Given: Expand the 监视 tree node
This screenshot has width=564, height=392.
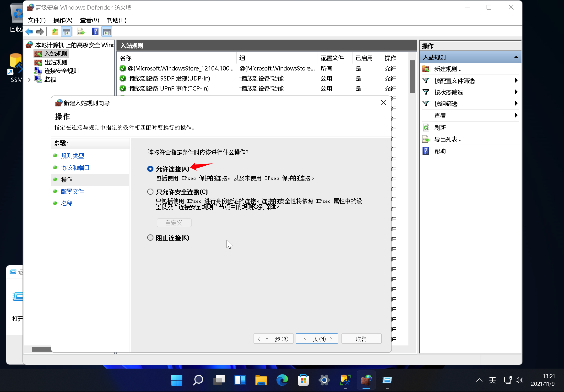Looking at the screenshot, I should click(29, 80).
